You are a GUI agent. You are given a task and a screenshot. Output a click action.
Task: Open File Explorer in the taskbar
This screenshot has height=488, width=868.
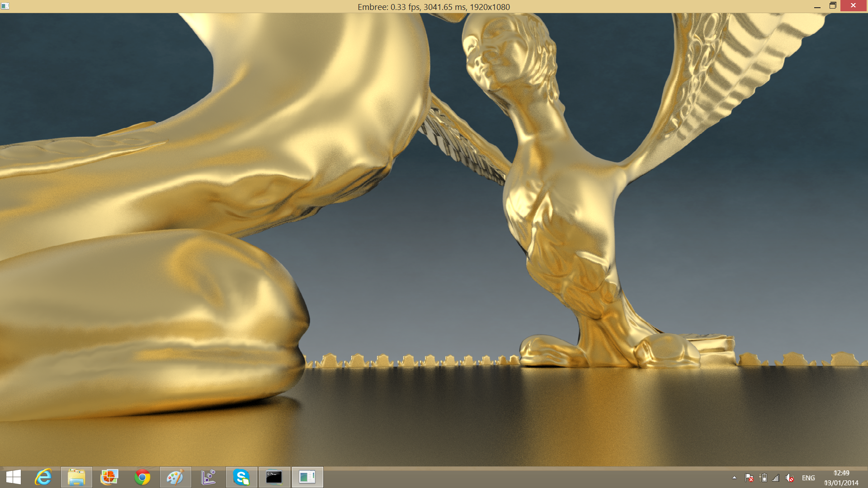pos(76,477)
